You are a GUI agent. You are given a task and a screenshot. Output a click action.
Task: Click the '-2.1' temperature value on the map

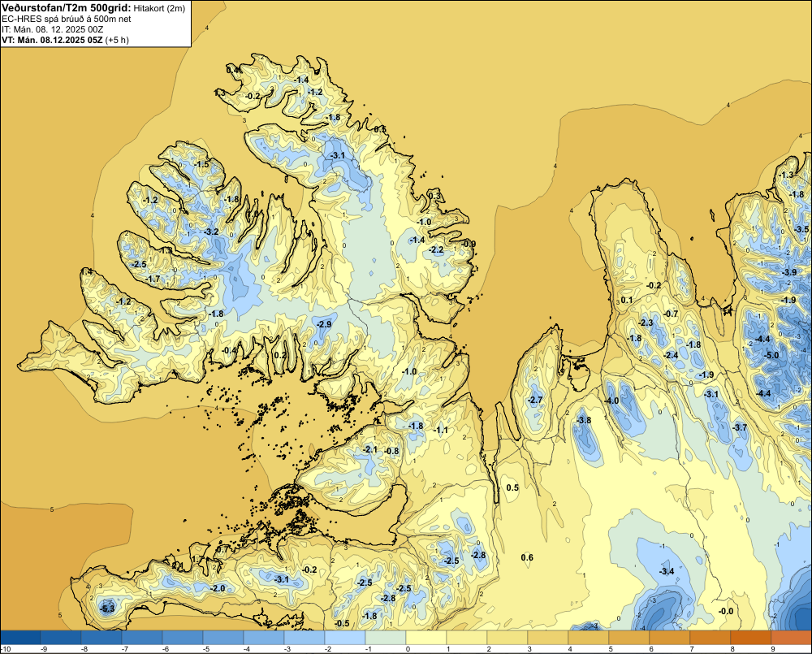(370, 449)
